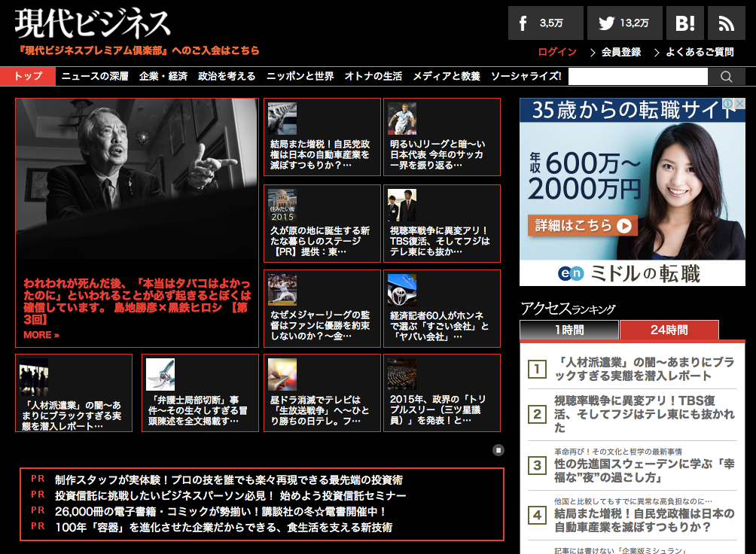Screen dimensions: 756x554
Task: Open 経済記者60人がホンネで選ぶ article card
Action: (442, 309)
